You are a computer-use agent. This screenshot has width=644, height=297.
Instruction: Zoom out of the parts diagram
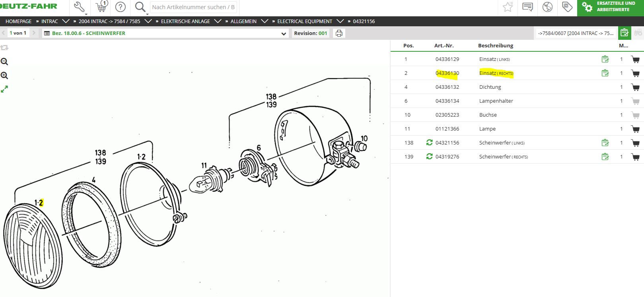pos(4,62)
